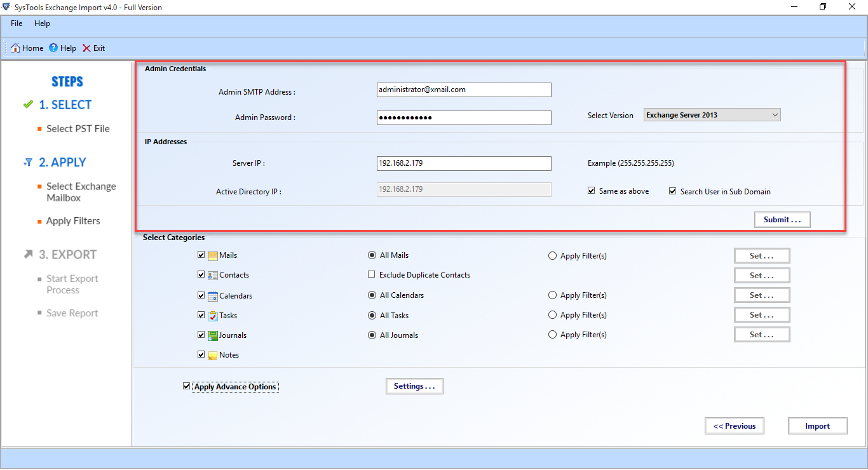Click Save Report step
The width and height of the screenshot is (868, 470).
click(72, 313)
